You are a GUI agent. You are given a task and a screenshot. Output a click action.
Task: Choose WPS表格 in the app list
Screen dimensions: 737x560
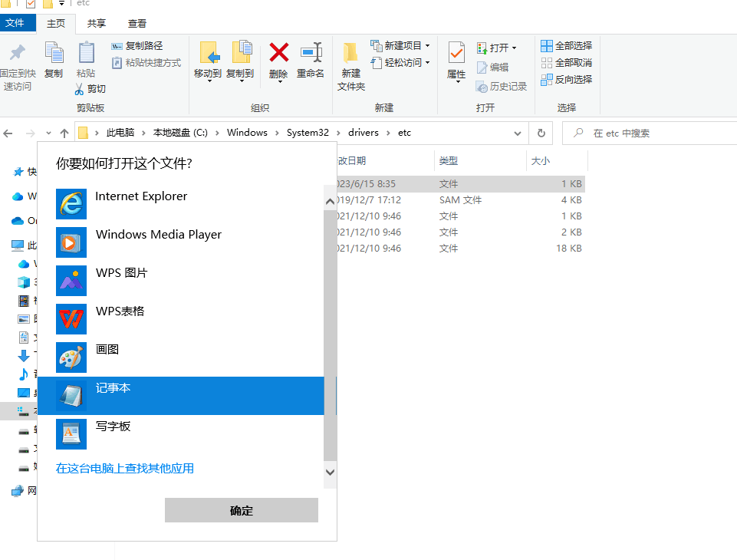click(180, 319)
